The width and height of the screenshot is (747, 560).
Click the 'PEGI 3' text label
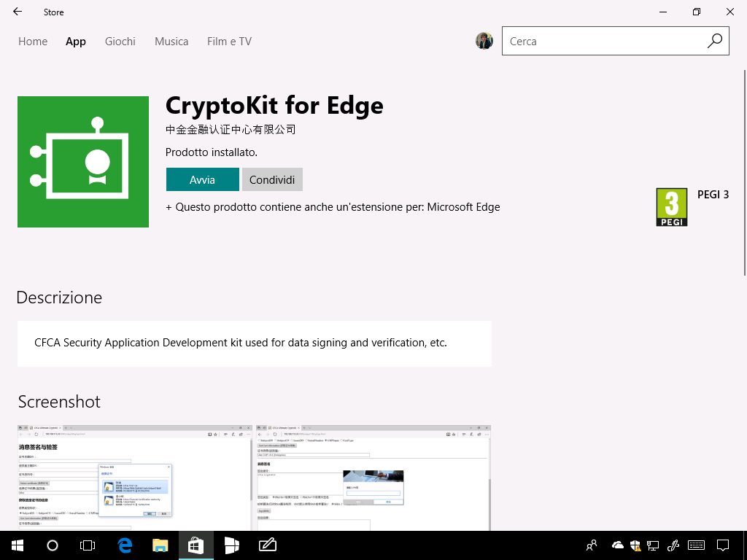tap(713, 194)
